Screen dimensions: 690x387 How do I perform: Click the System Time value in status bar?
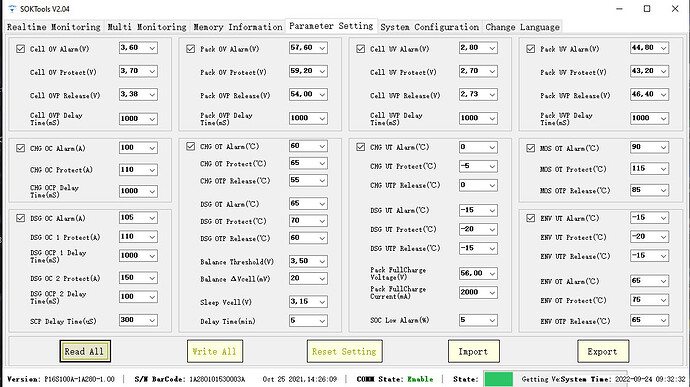[x=650, y=379]
